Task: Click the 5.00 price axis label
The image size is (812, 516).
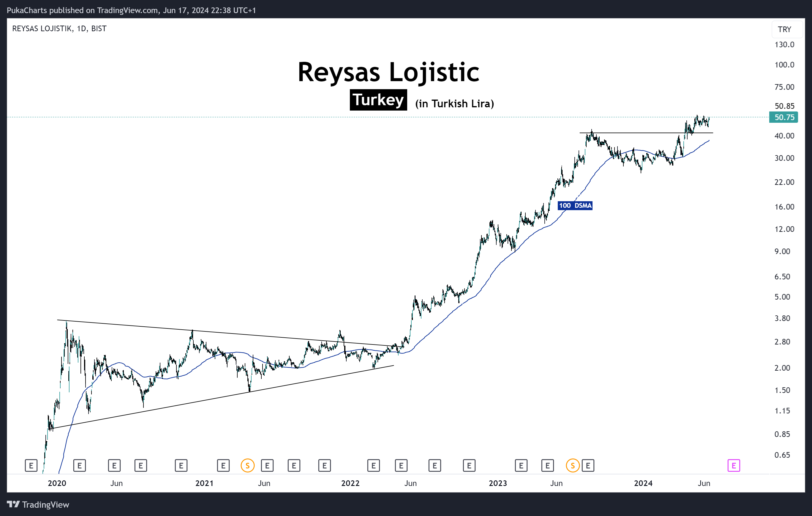Action: tap(782, 297)
